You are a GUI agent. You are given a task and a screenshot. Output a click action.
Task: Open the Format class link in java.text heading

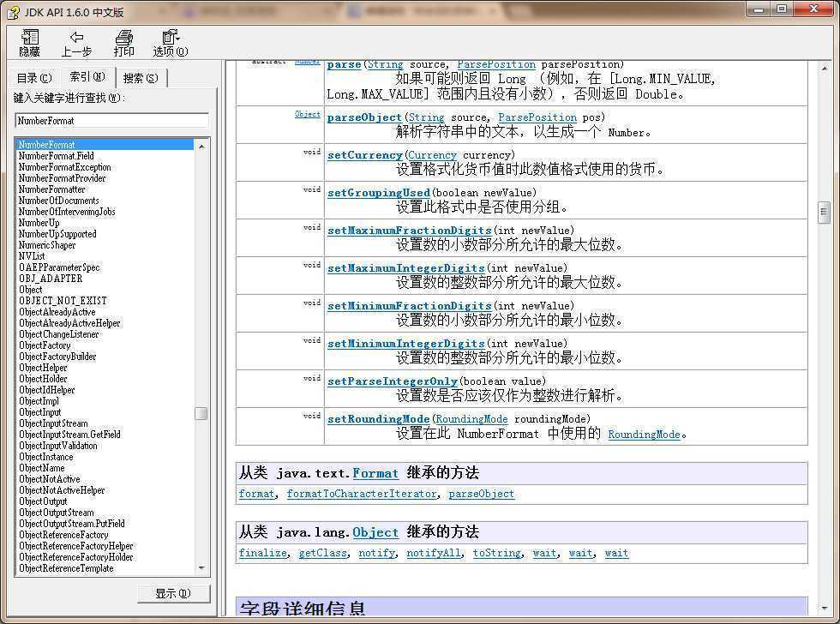(x=375, y=473)
